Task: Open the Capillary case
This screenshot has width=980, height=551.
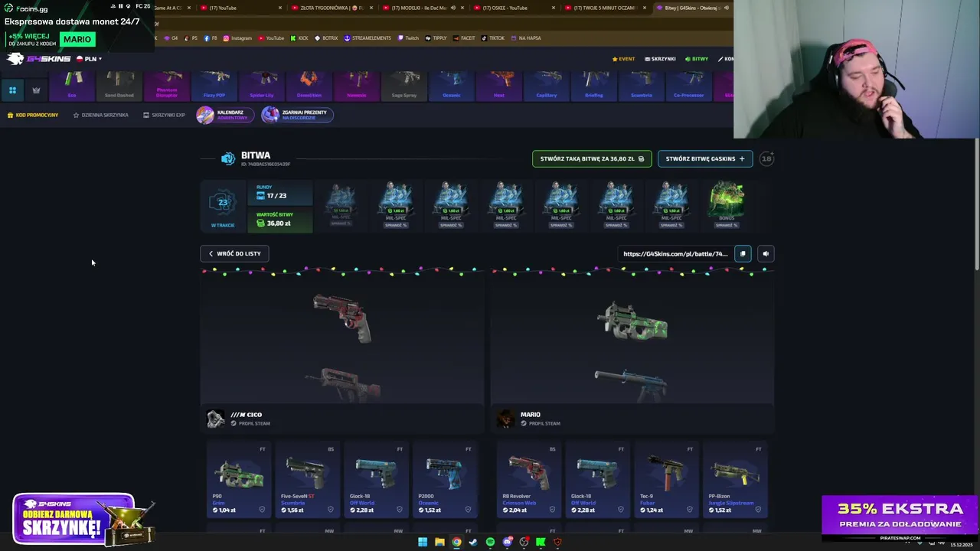Action: [547, 85]
